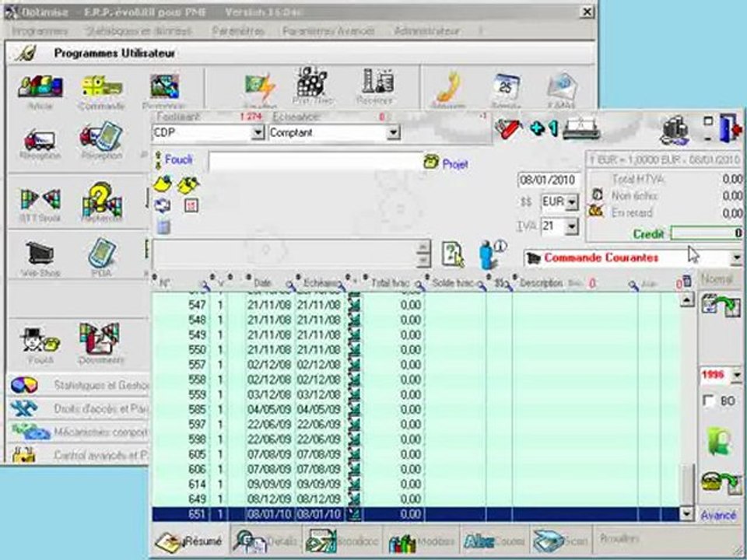Open the TVA 21 dropdown
This screenshot has height=560, width=747.
[572, 226]
